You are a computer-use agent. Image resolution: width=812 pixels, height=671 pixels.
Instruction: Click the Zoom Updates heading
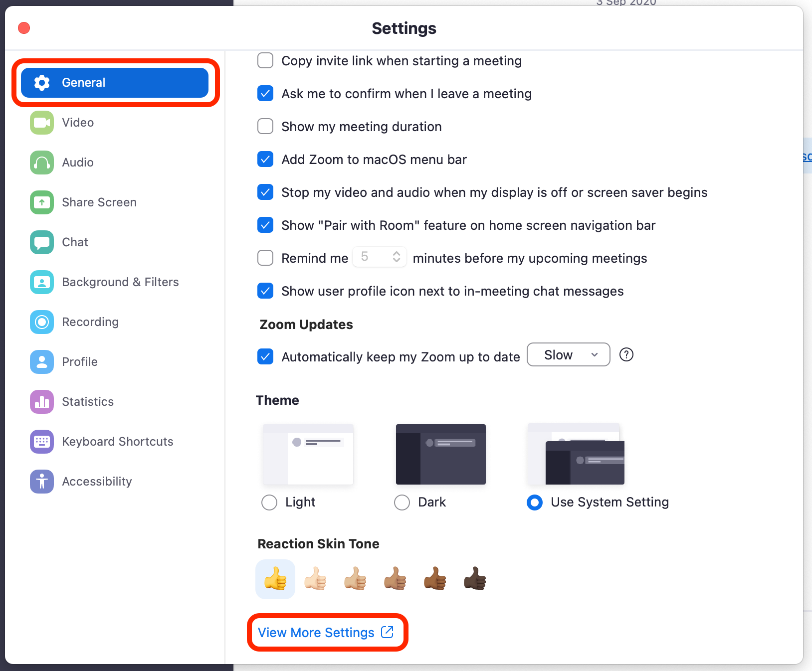click(x=306, y=325)
